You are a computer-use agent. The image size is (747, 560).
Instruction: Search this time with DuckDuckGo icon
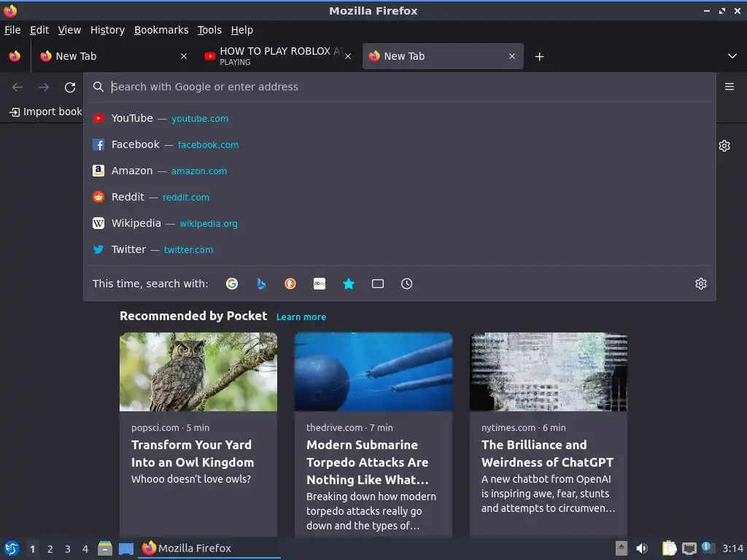pyautogui.click(x=290, y=284)
